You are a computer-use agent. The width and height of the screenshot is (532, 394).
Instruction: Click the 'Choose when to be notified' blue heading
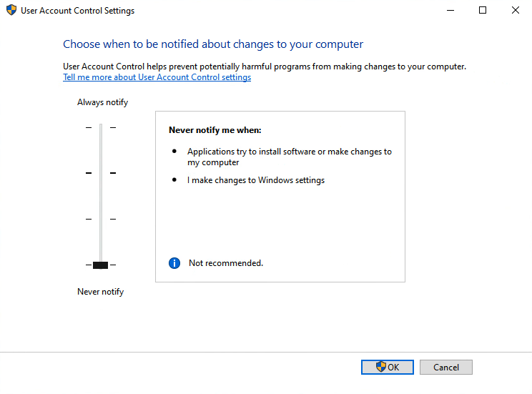tap(213, 44)
